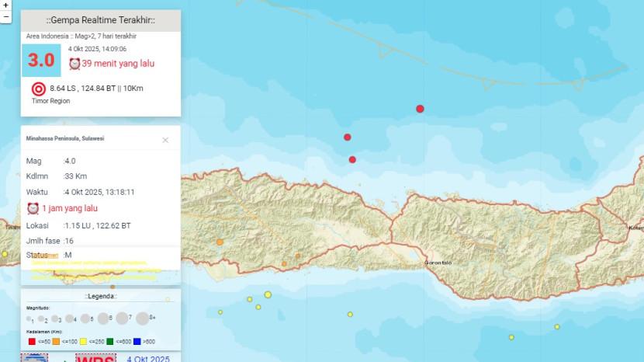Select the southernmost red quake marker

click(x=352, y=159)
